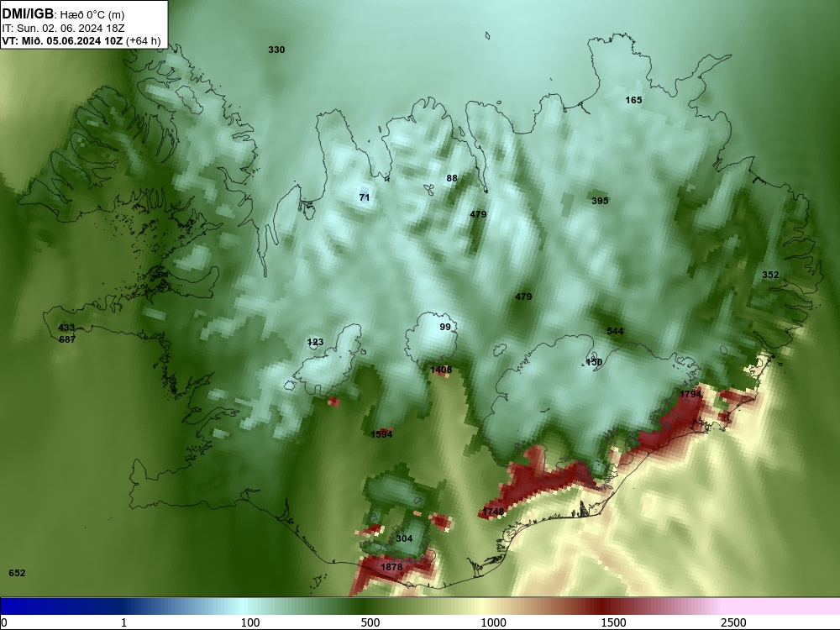Click the 1 tick on the color scale

click(x=123, y=622)
